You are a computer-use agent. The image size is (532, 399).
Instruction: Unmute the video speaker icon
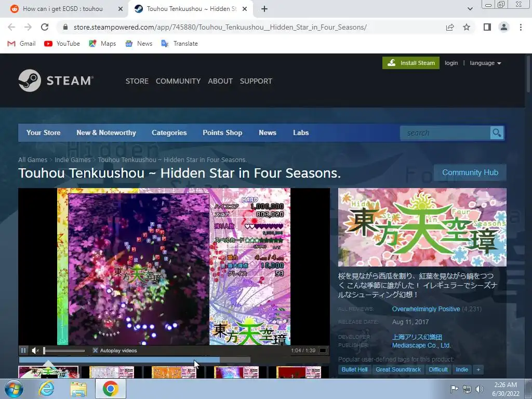tap(35, 351)
